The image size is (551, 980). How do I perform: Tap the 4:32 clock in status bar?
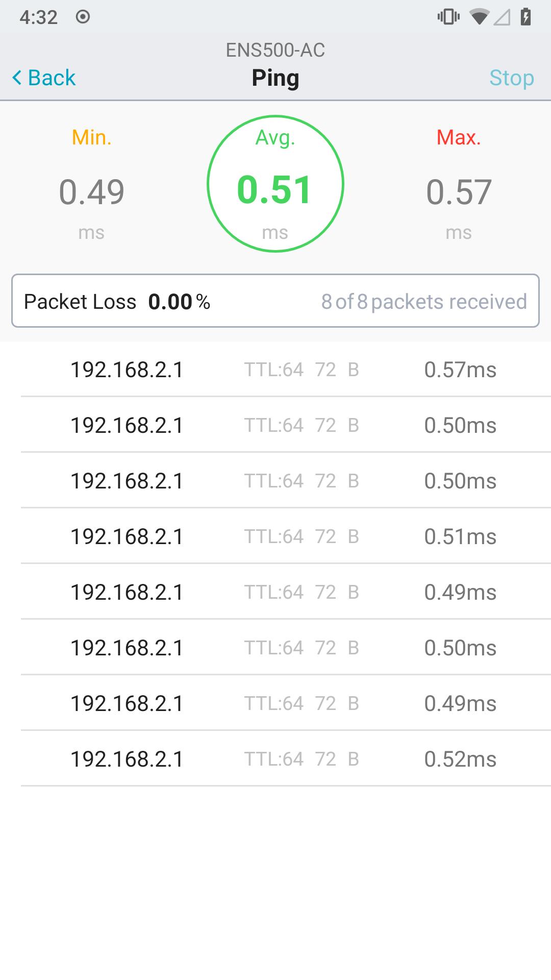tap(39, 17)
